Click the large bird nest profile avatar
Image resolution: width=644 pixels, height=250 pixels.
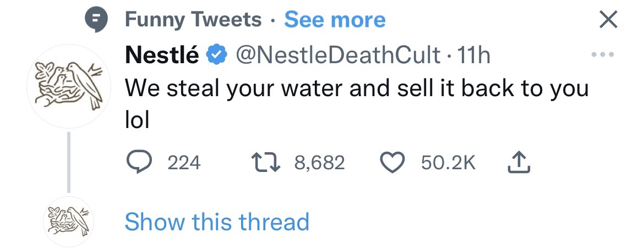[69, 86]
